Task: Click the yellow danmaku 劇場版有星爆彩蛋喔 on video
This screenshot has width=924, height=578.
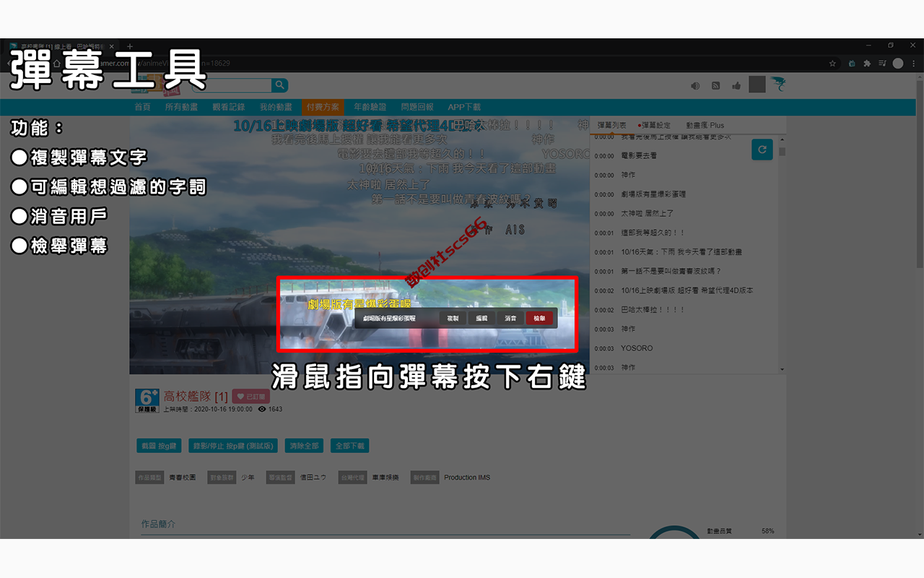Action: tap(359, 303)
